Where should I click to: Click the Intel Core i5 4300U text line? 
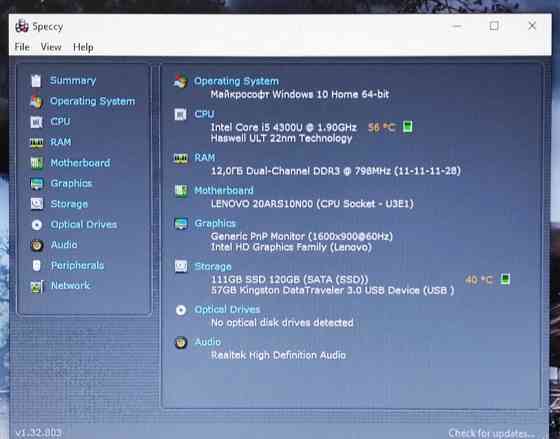pos(284,127)
